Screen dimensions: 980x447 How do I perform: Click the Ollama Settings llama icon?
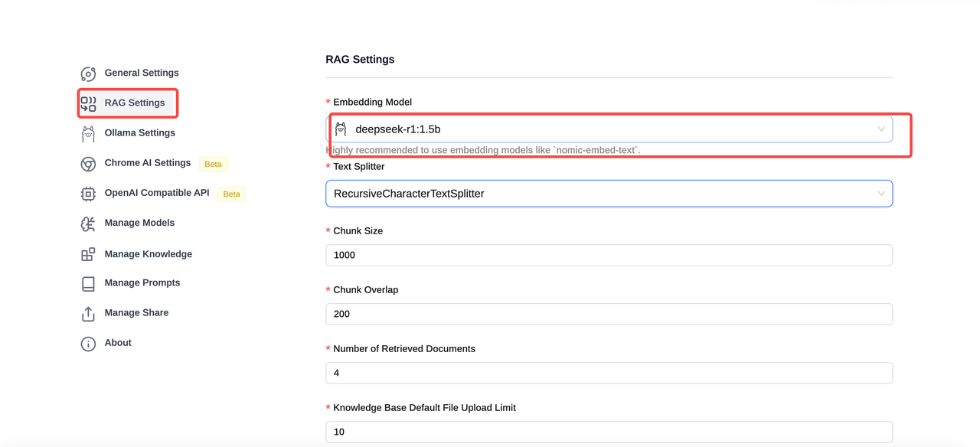click(x=88, y=134)
